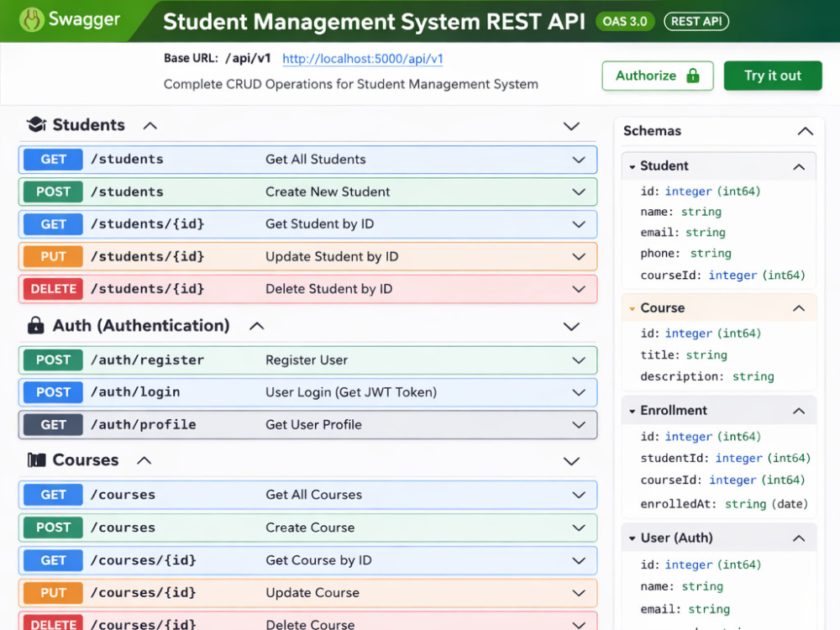Open the POST /students Create New Student row
Screen dimensions: 840x630
[308, 192]
